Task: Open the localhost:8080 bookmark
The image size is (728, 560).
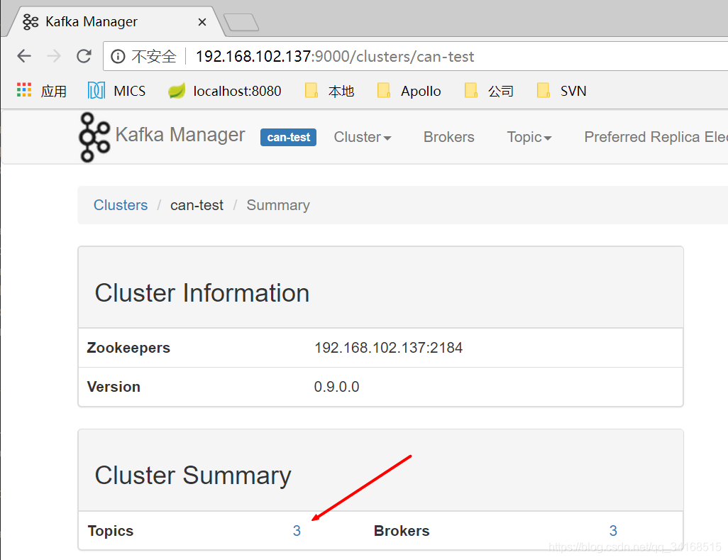Action: pyautogui.click(x=225, y=91)
